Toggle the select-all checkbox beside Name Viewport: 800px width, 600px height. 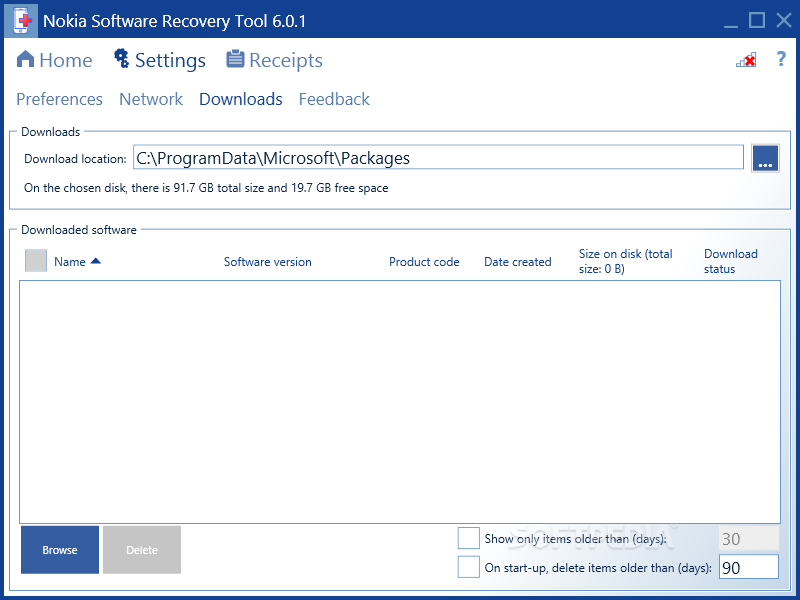[36, 261]
